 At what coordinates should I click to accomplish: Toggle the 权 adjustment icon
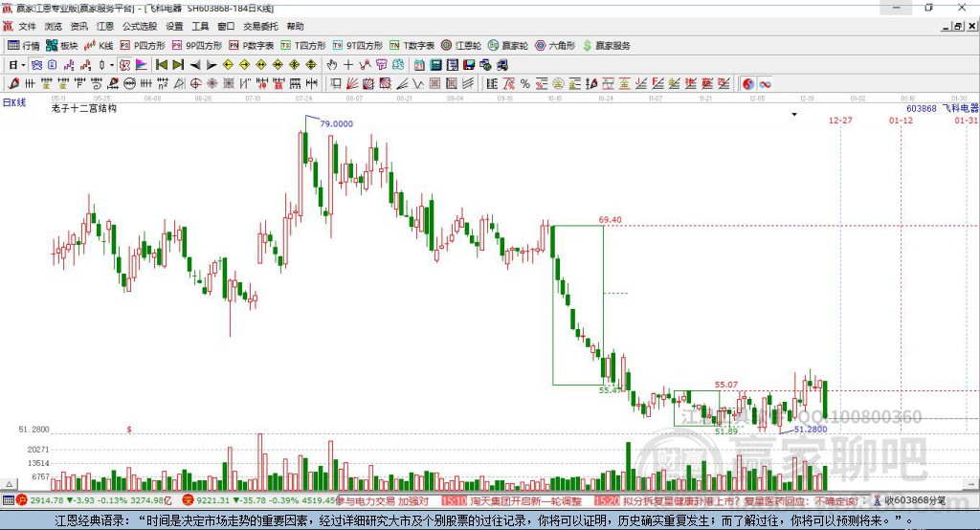[124, 65]
